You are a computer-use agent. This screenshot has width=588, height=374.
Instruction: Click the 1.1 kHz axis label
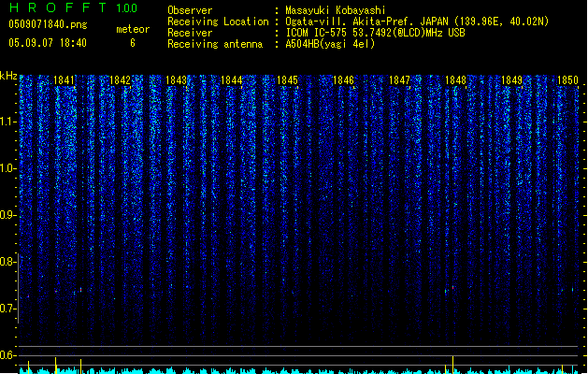(7, 122)
